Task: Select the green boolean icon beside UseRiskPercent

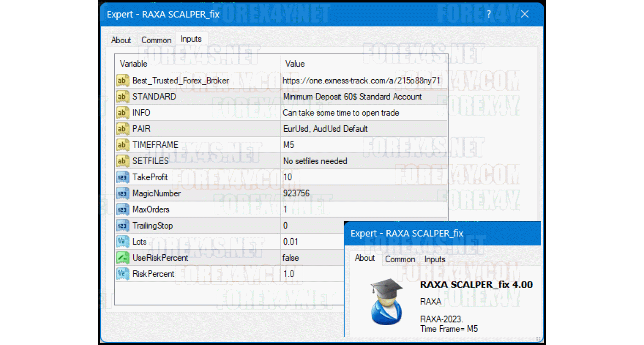Action: pyautogui.click(x=122, y=258)
